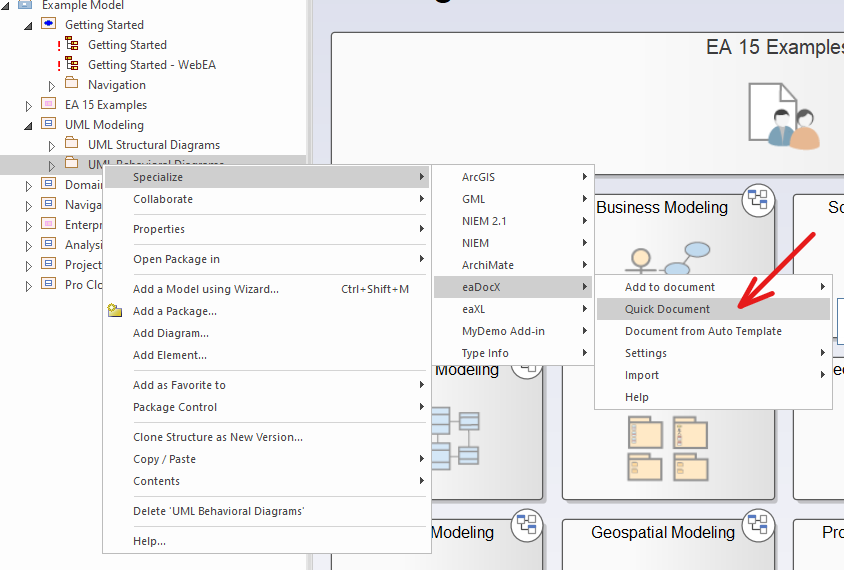Open the MyDemo Add-in submenu
844x570 pixels.
(513, 332)
